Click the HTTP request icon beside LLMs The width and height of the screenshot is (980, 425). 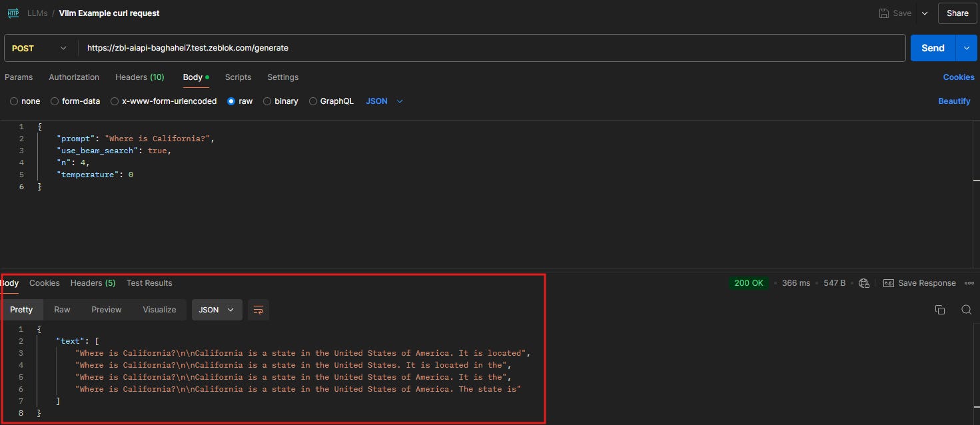click(x=13, y=13)
